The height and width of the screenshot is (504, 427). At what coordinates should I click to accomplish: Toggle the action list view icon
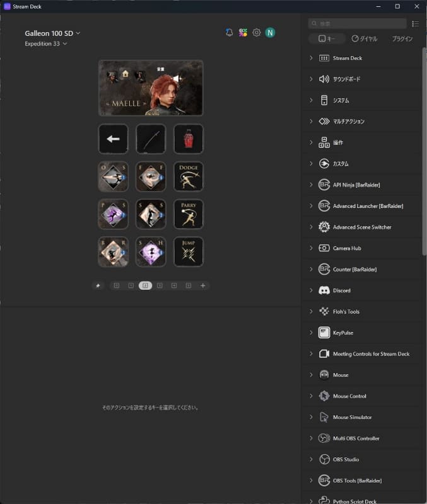pyautogui.click(x=415, y=24)
